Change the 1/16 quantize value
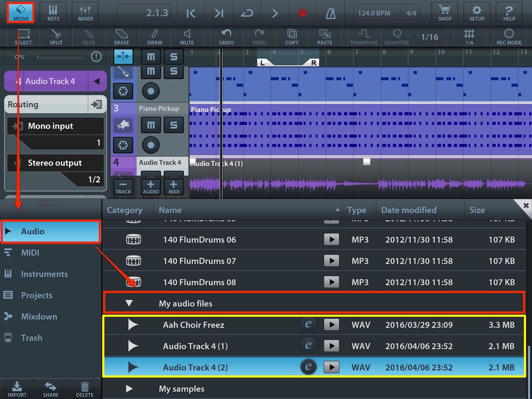This screenshot has height=399, width=532. click(x=429, y=37)
